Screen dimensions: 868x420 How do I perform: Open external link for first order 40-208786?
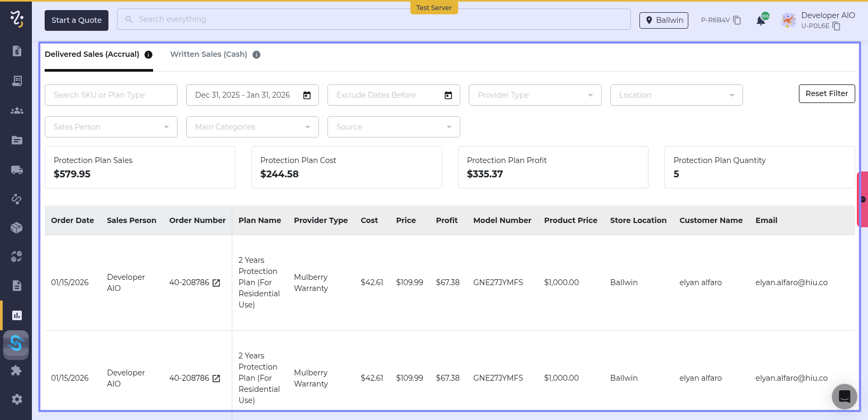[216, 283]
